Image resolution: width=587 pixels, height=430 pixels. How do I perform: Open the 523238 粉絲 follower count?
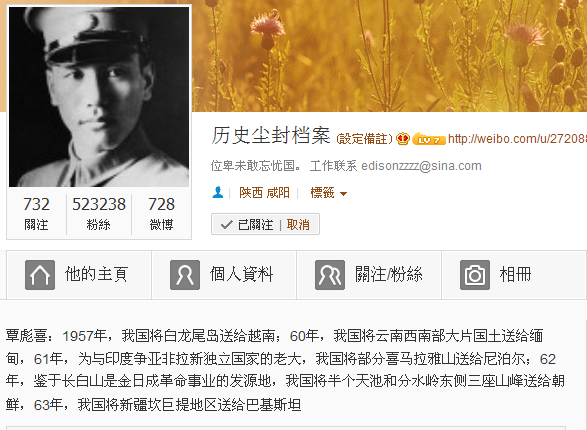coord(99,214)
